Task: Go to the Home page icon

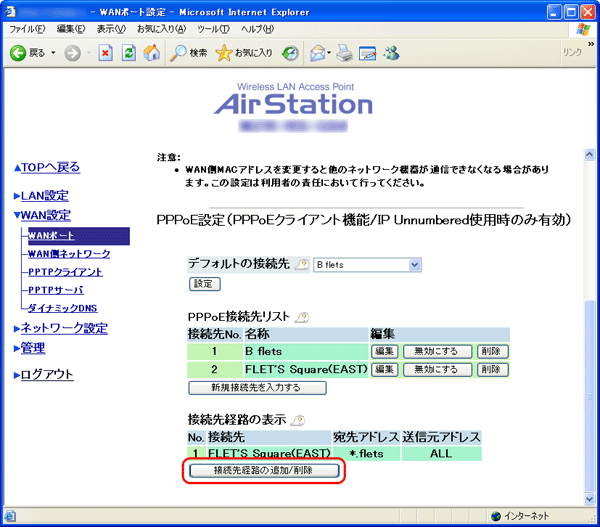Action: tap(152, 53)
